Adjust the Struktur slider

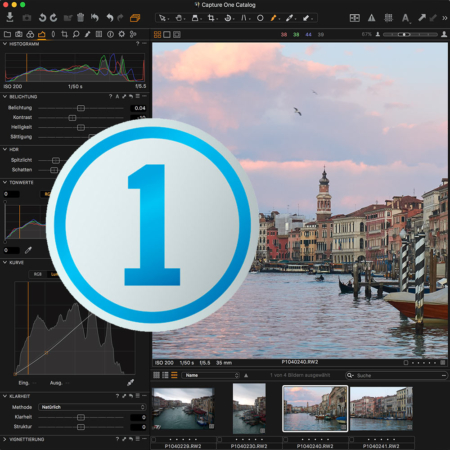tap(81, 427)
